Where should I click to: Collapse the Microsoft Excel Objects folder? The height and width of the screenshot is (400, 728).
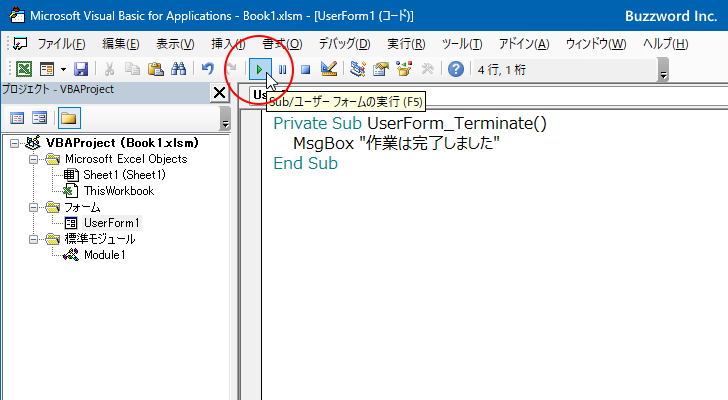tap(33, 159)
